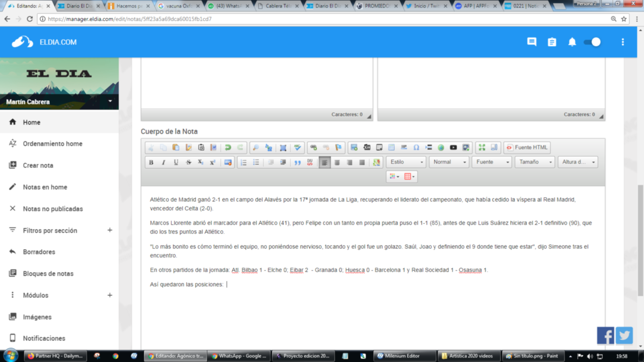Open Milenium Editor from taskbar

[x=405, y=356]
